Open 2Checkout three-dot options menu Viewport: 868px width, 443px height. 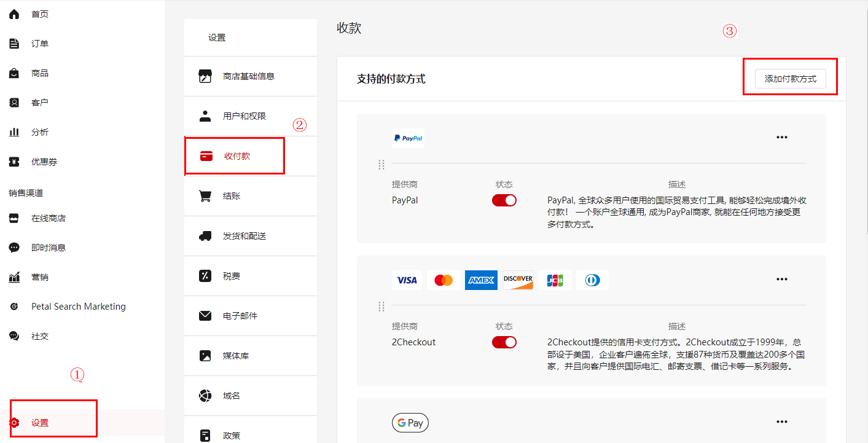coord(781,280)
